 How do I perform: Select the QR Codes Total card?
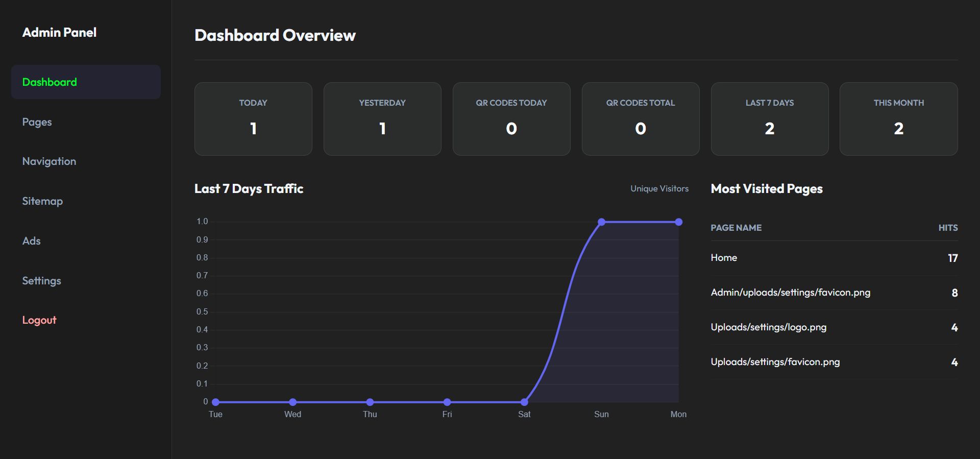641,119
